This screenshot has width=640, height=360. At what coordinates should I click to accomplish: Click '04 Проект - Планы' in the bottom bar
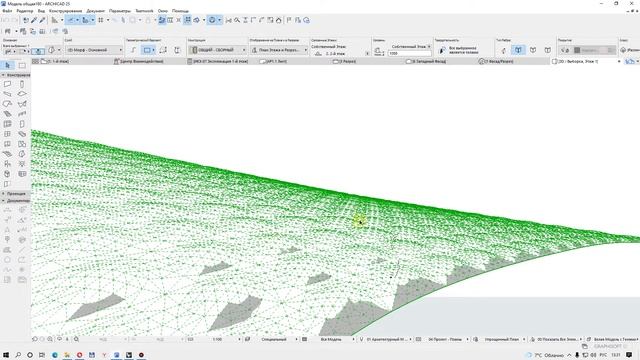445,339
